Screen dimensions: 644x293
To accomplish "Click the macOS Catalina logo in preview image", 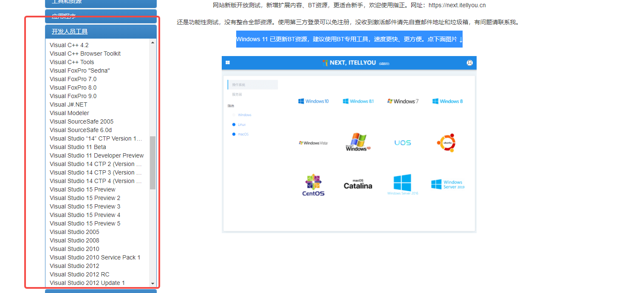I will [358, 184].
